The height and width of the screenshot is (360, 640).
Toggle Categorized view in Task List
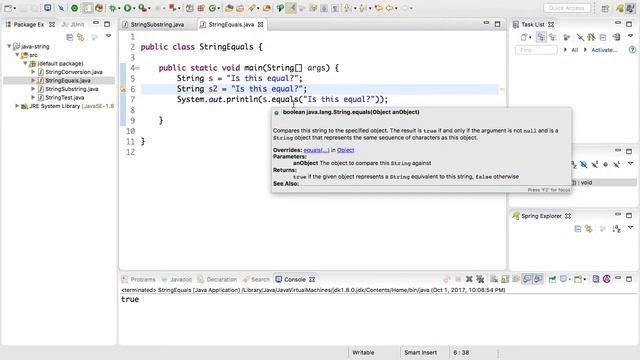(541, 38)
